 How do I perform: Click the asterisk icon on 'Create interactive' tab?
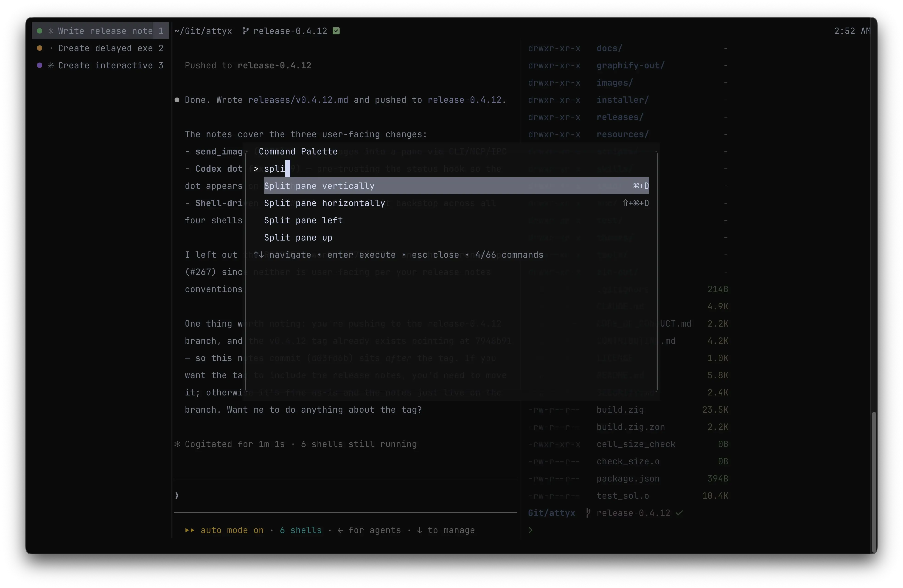click(50, 65)
